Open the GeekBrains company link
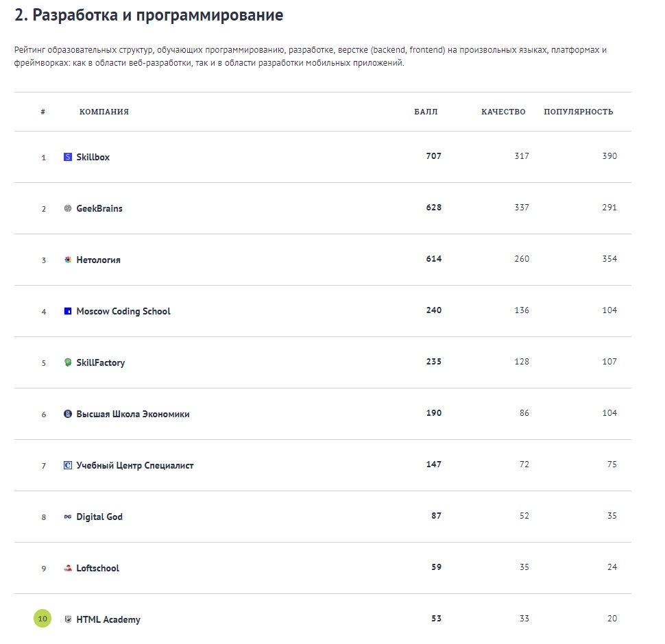 (x=99, y=208)
